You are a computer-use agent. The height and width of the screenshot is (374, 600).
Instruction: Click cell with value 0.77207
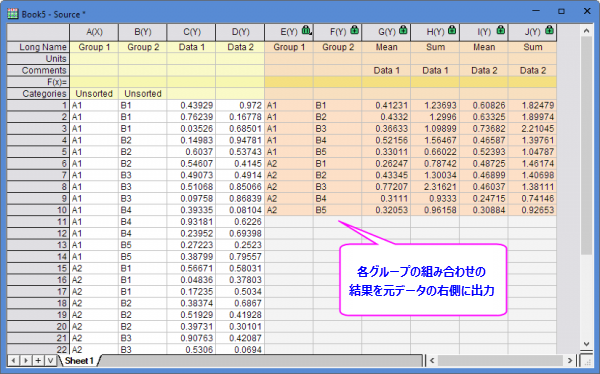point(386,186)
